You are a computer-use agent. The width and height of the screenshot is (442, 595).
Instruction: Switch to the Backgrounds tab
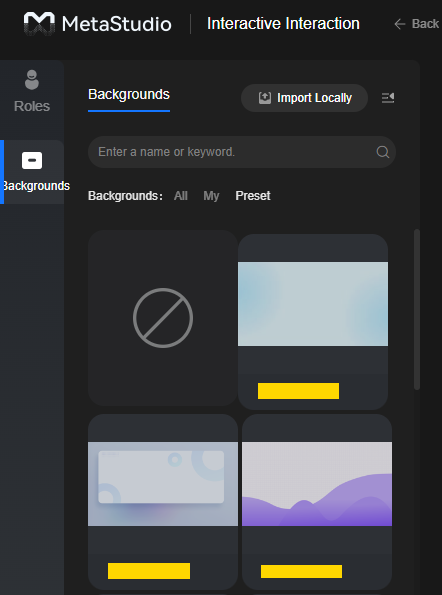[129, 94]
